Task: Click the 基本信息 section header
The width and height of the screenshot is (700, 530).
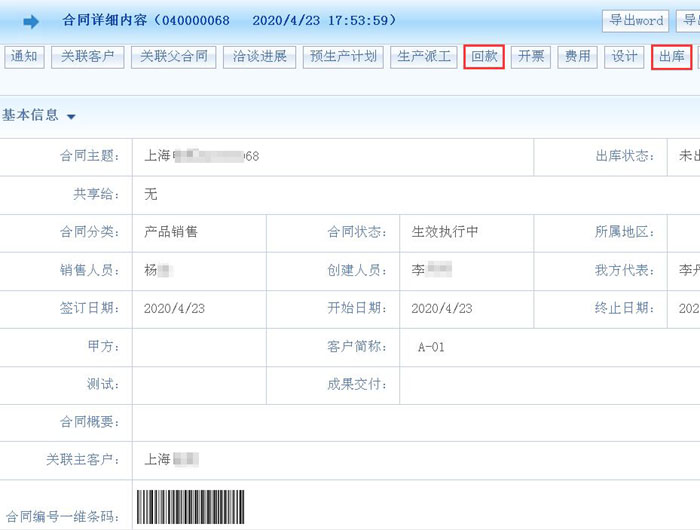Action: 31,116
